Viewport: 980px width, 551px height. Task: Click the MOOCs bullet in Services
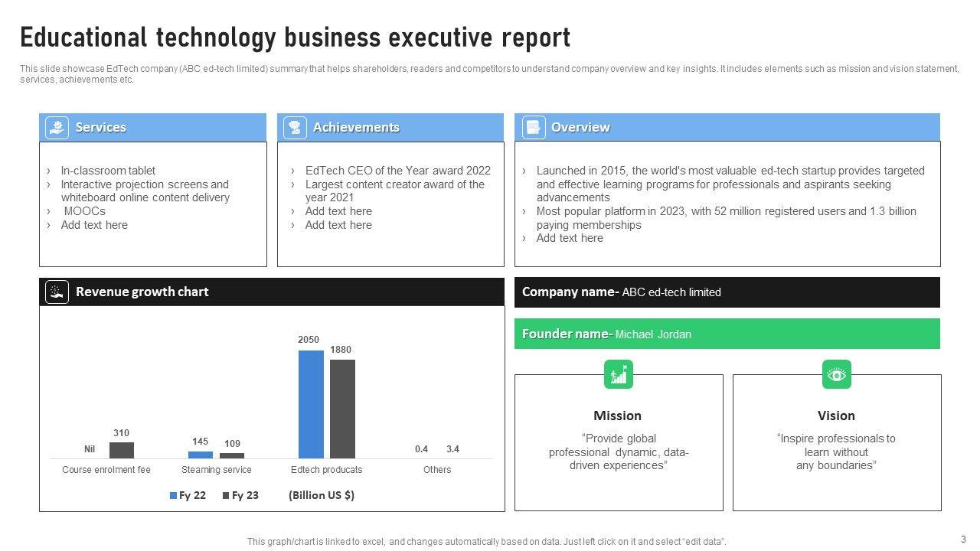coord(84,211)
